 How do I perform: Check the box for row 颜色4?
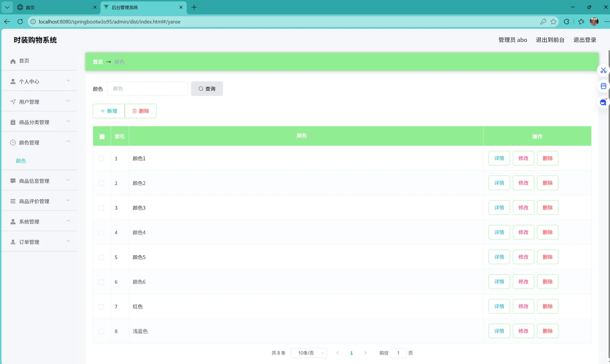pos(101,233)
